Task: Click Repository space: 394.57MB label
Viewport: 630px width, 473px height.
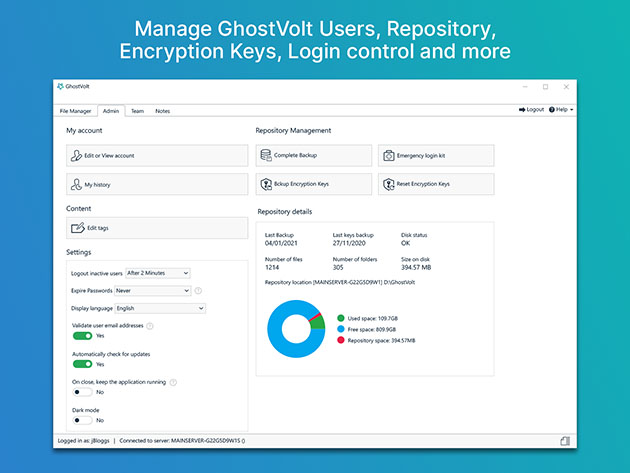Action: click(381, 340)
